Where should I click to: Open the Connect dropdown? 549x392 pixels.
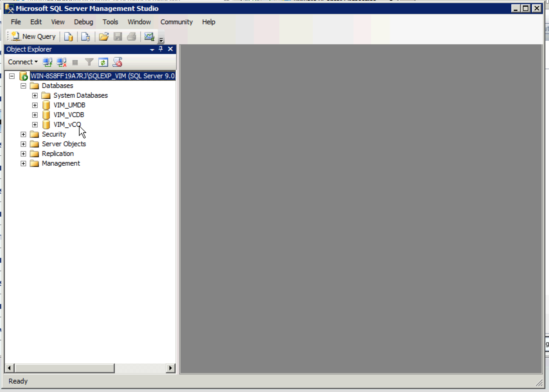tap(23, 62)
